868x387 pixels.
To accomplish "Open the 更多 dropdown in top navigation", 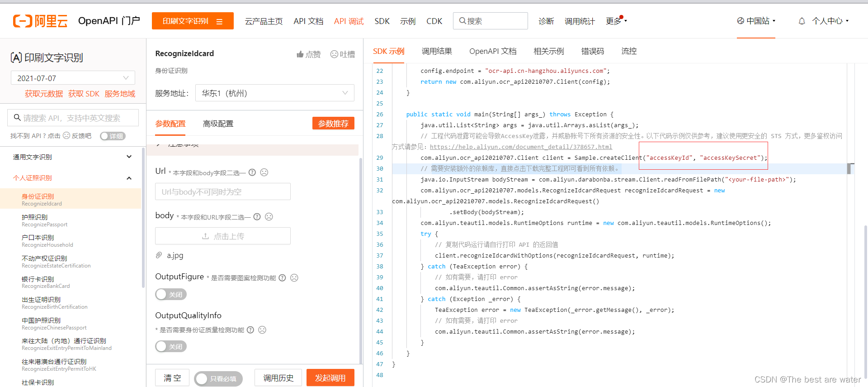I will [616, 21].
